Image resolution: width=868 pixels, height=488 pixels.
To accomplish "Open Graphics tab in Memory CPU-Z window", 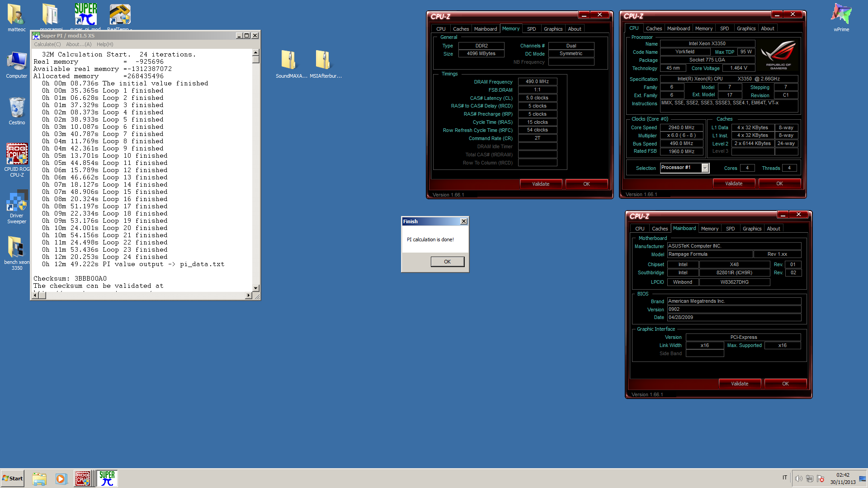I will 553,29.
